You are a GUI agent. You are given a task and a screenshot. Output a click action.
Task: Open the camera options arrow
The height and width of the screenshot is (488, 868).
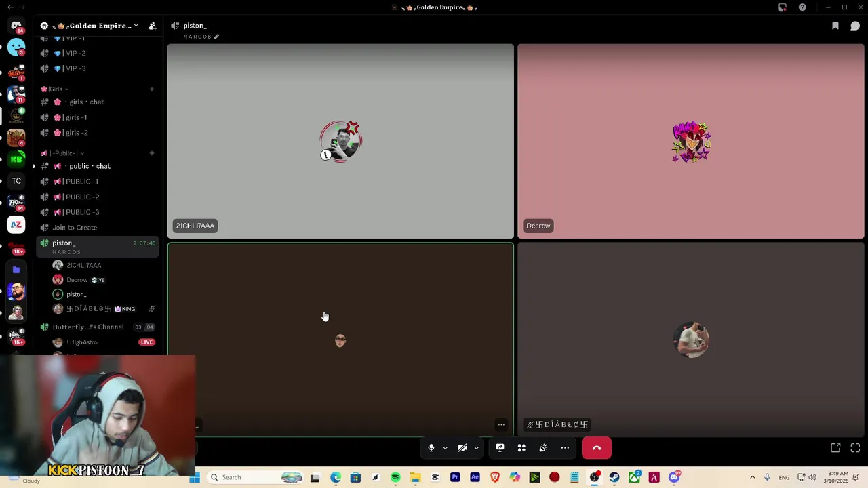[x=476, y=448]
